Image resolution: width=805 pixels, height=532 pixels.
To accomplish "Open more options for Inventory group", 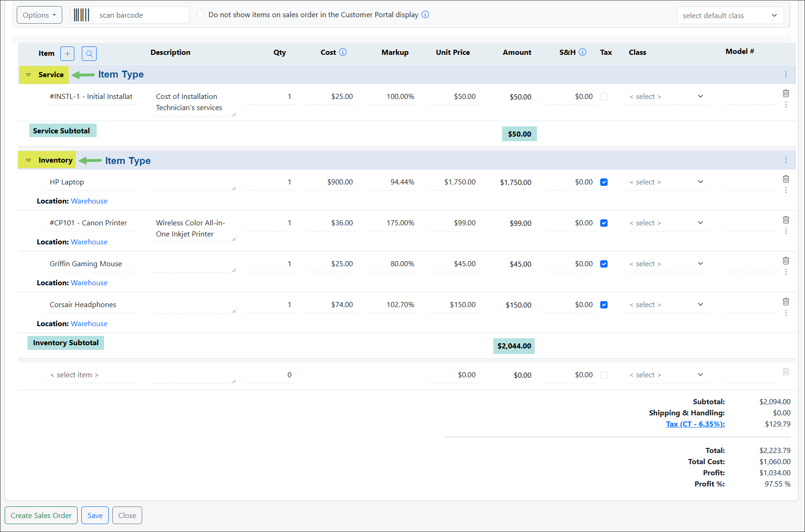I will 786,160.
